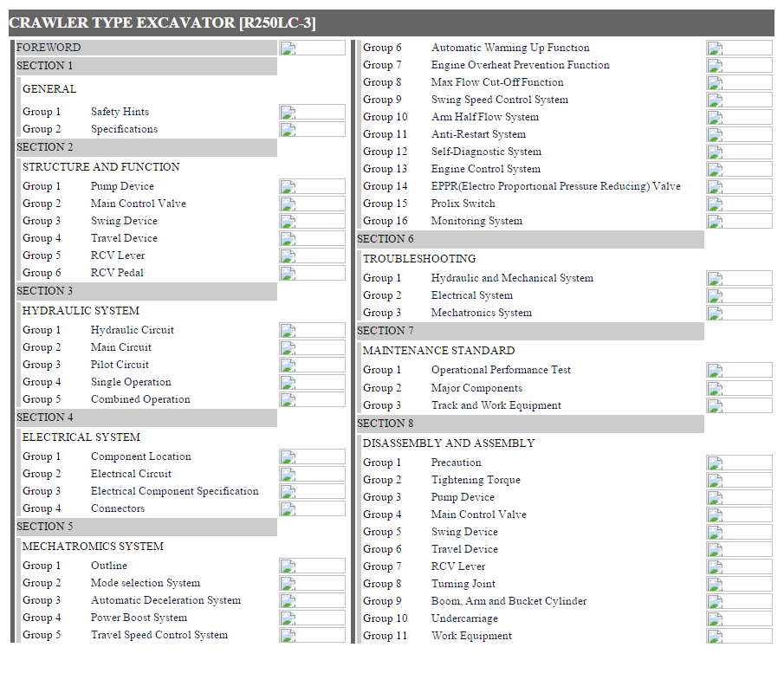This screenshot has height=699, width=784.
Task: Click the image icon next to Prolix Switch
Action: 739,204
